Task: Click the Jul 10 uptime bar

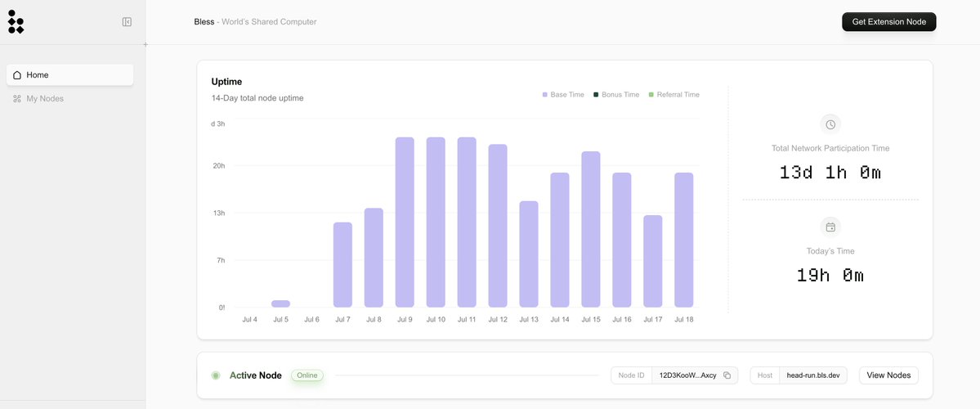Action: pos(436,222)
